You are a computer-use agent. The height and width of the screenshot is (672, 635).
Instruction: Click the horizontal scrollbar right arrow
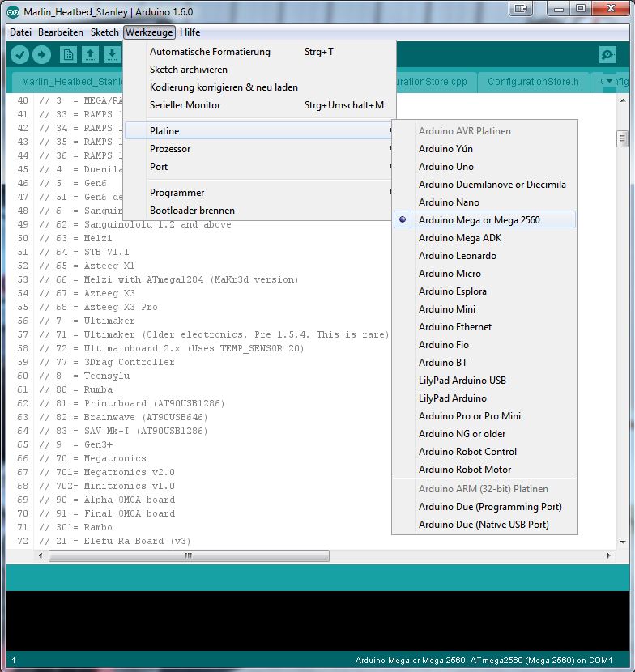pyautogui.click(x=608, y=556)
